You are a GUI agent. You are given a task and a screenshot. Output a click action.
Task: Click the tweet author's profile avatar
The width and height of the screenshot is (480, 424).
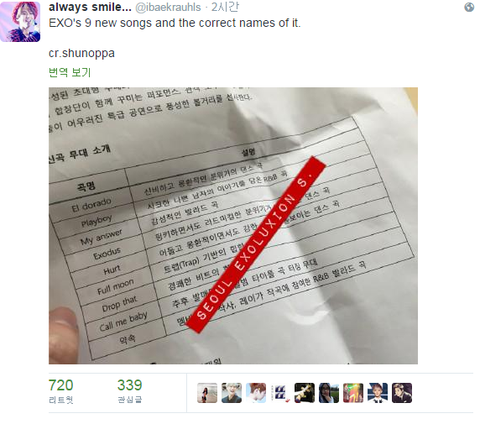20,22
